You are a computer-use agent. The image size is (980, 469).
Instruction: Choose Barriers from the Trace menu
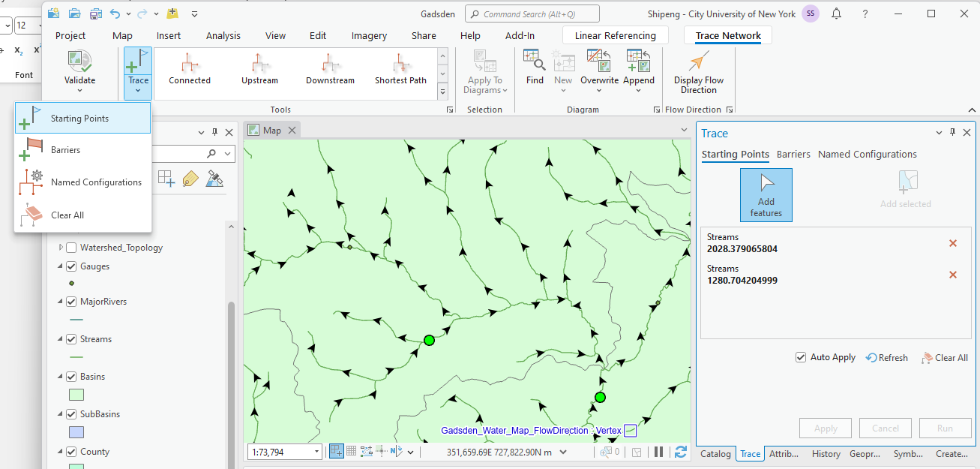[x=65, y=150]
